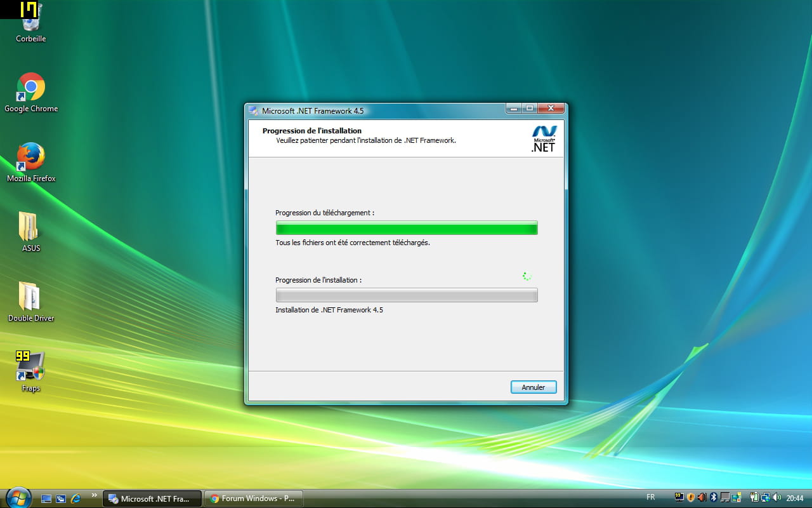The height and width of the screenshot is (508, 812).
Task: Open the volume speaker tray icon
Action: pyautogui.click(x=776, y=497)
